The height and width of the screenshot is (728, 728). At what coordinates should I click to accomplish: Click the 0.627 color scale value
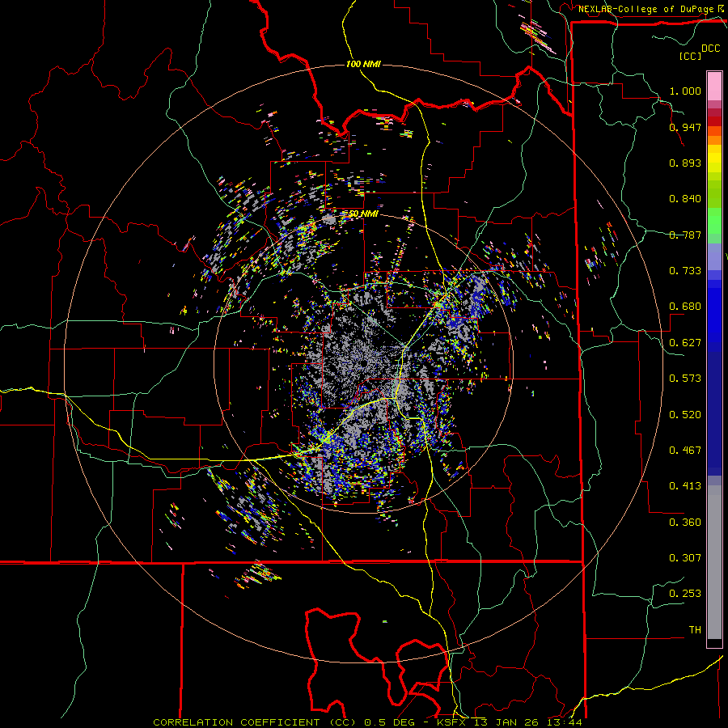(685, 342)
